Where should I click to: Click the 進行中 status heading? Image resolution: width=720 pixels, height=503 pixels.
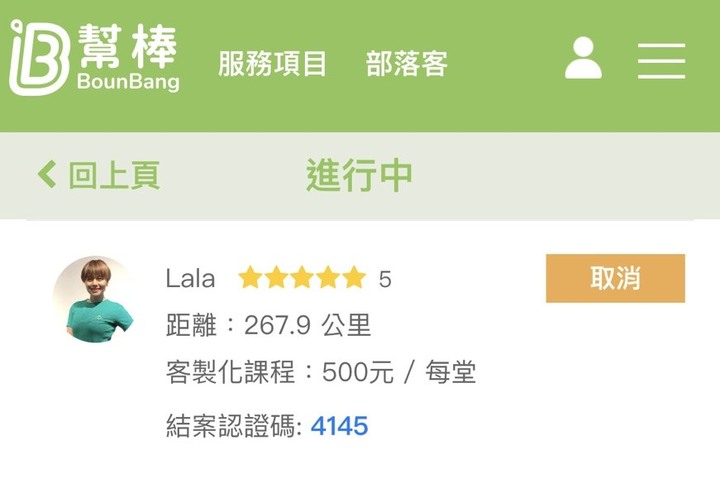click(x=359, y=175)
